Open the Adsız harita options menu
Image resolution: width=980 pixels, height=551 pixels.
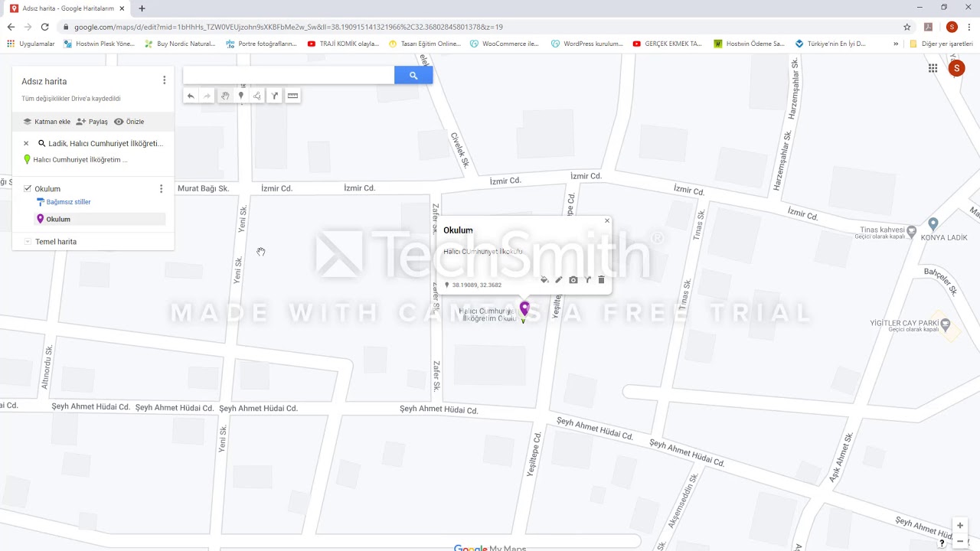(x=164, y=80)
